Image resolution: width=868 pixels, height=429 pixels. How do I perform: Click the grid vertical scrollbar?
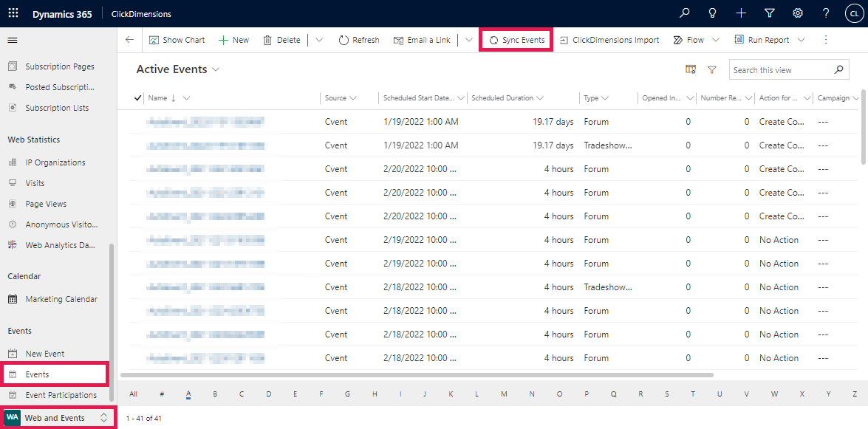pos(863,127)
